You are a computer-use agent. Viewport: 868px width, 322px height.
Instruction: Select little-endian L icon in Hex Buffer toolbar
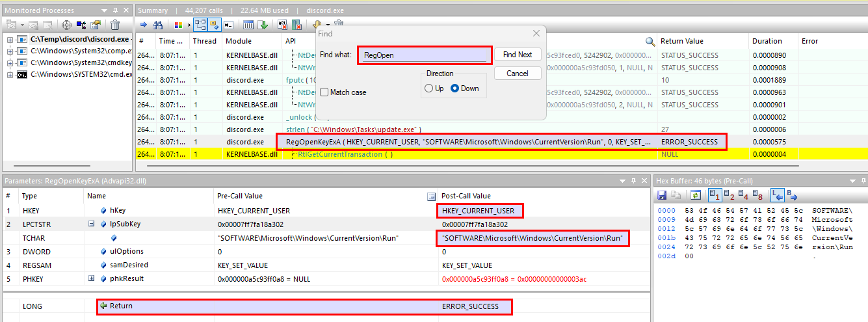point(777,195)
